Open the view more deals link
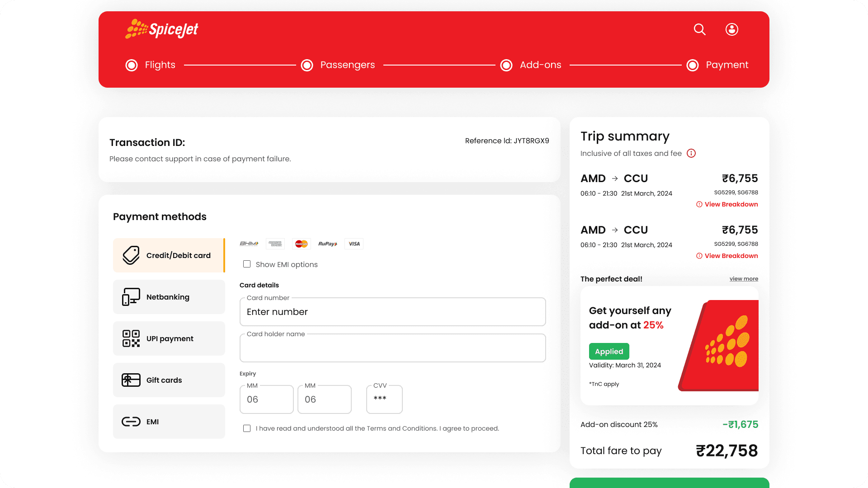 [x=744, y=279]
